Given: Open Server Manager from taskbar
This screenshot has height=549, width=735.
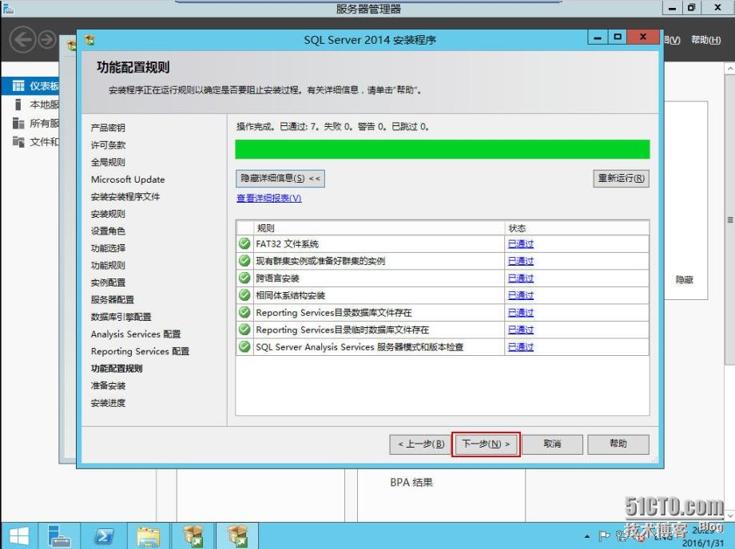Looking at the screenshot, I should click(60, 536).
